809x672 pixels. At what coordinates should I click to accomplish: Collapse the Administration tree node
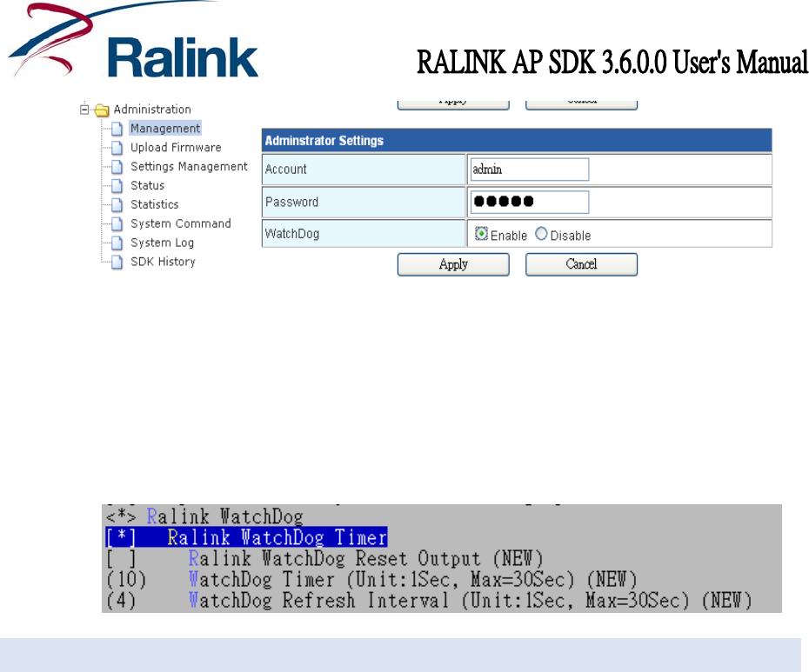click(x=84, y=110)
